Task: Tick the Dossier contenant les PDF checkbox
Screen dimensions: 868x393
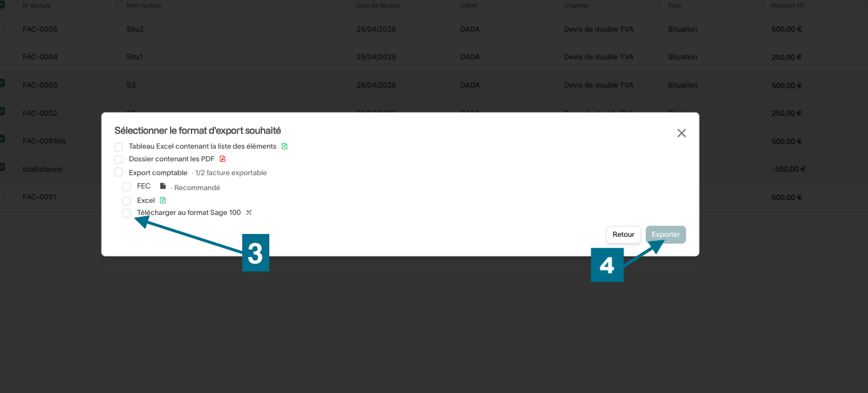Action: [119, 159]
